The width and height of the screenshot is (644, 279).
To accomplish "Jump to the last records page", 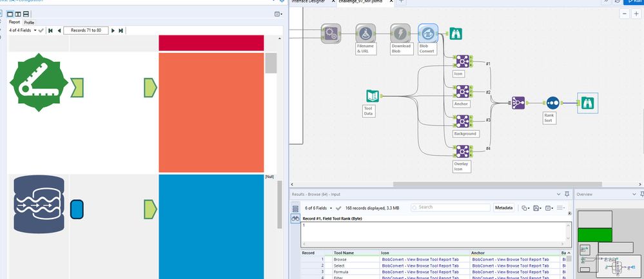I will [121, 30].
